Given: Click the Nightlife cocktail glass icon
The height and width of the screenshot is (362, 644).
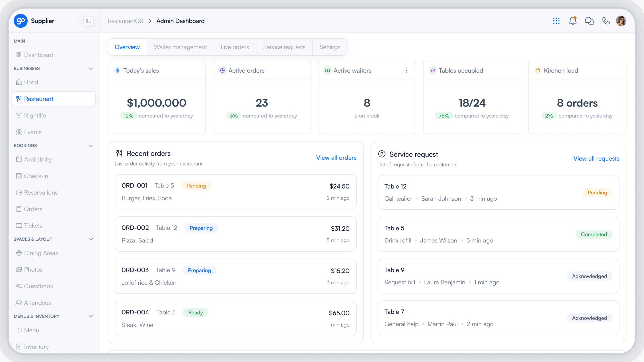Looking at the screenshot, I should pos(19,115).
